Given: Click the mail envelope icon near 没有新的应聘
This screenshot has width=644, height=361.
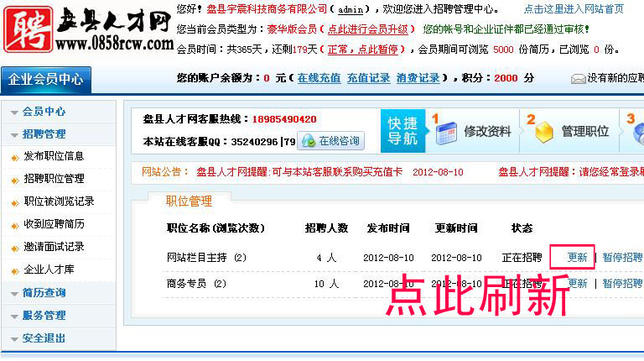Looking at the screenshot, I should point(578,78).
